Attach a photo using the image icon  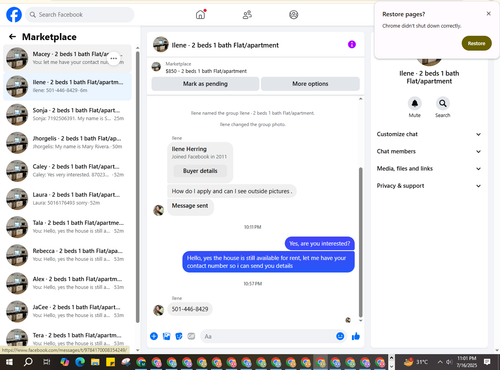click(166, 336)
